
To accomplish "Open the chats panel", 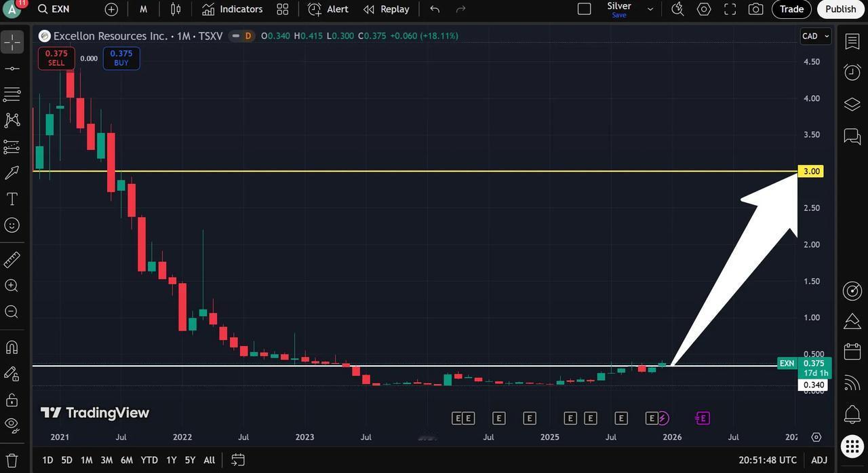I will [852, 136].
